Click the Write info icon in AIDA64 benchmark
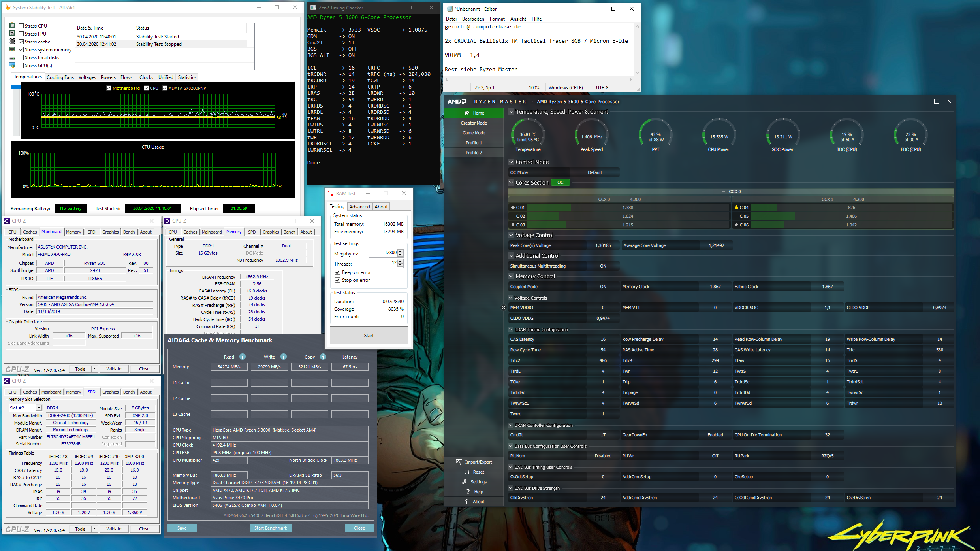The width and height of the screenshot is (980, 551). (x=283, y=357)
